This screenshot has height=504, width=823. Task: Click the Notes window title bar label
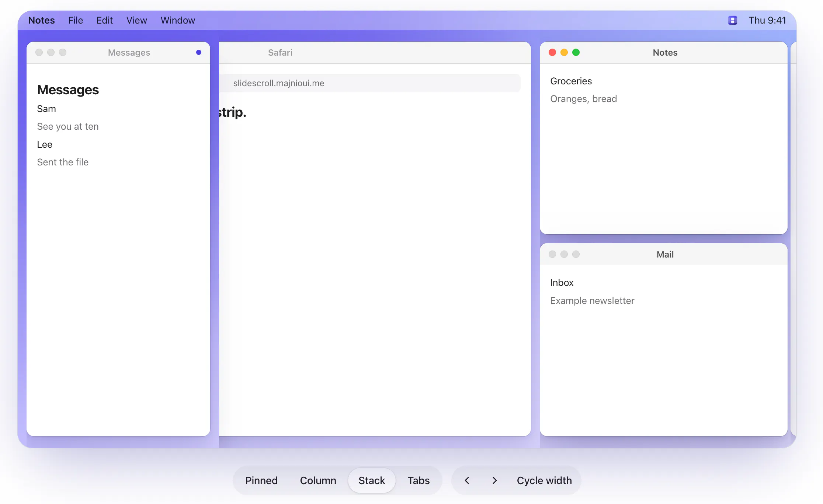point(665,52)
